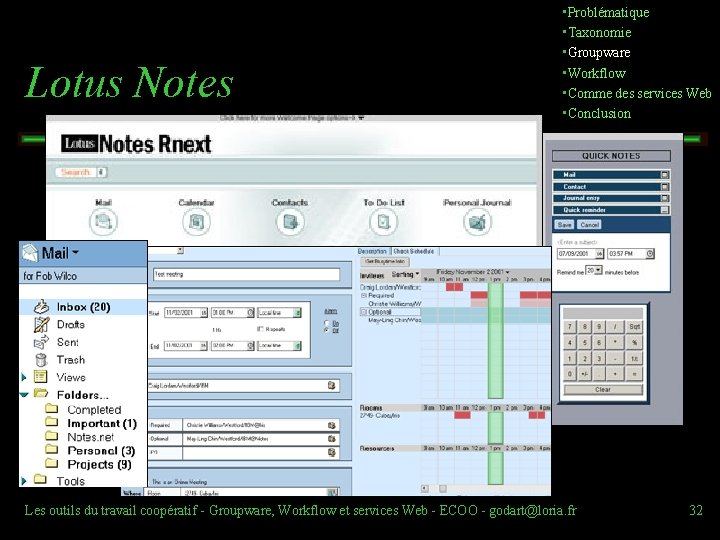This screenshot has height=540, width=720.
Task: Open the Remind me minutes dropdown
Action: 598,270
